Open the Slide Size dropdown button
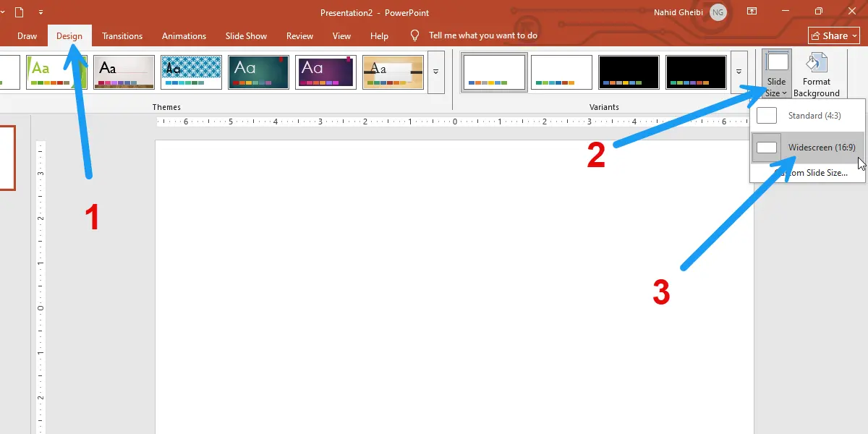The height and width of the screenshot is (434, 868). 776,74
